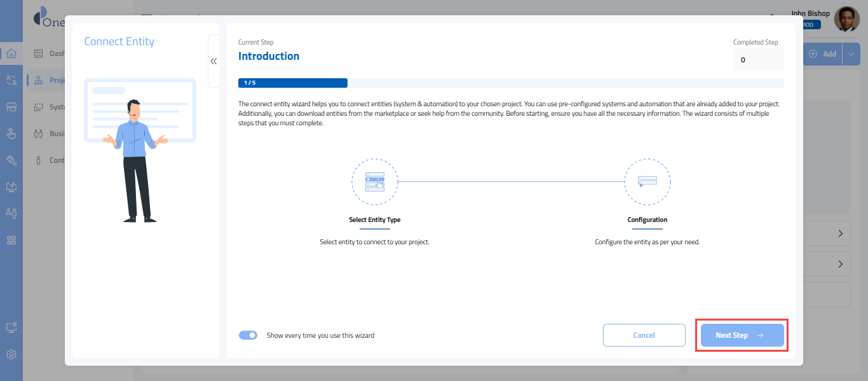Screen dimensions: 868x381
Task: Toggle 'Show every time you use this wizard'
Action: point(248,335)
